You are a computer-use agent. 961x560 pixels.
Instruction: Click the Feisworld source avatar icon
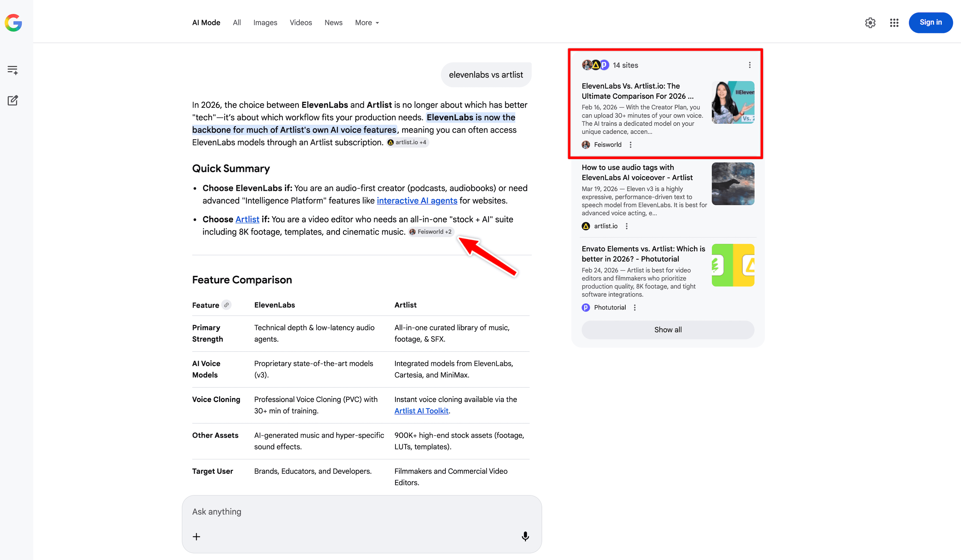click(x=586, y=145)
